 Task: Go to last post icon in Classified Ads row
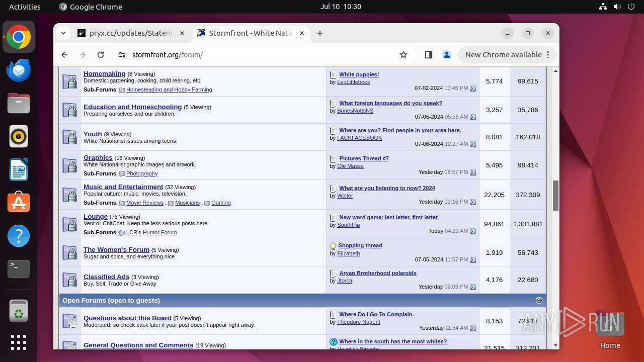(x=473, y=287)
